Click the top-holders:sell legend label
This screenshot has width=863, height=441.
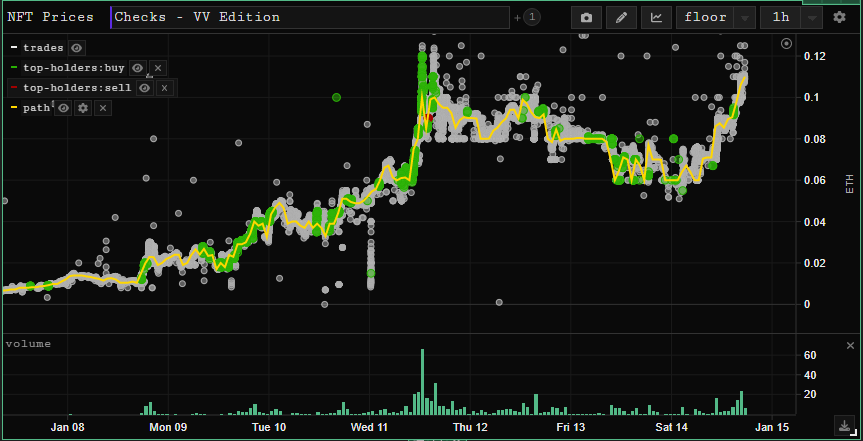click(x=77, y=88)
